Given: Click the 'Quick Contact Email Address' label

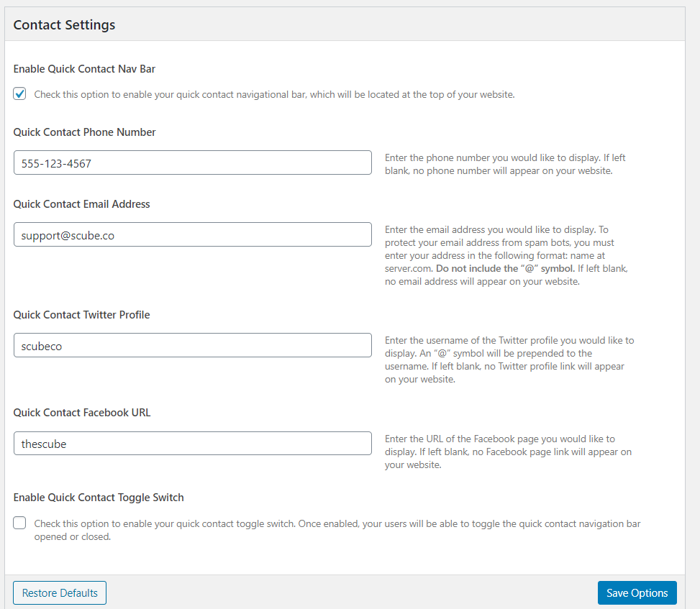Looking at the screenshot, I should point(82,204).
